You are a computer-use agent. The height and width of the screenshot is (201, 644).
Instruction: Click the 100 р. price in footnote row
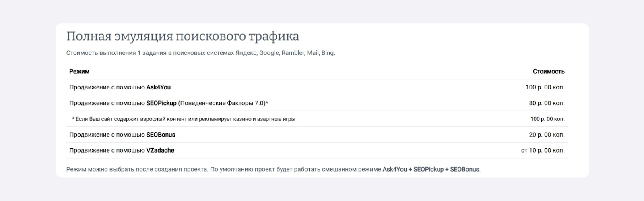point(547,119)
